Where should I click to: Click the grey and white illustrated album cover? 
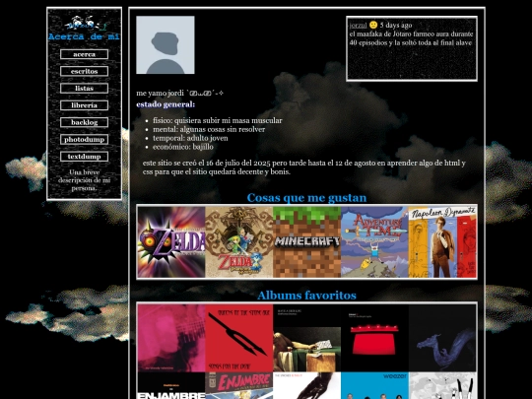(442, 386)
